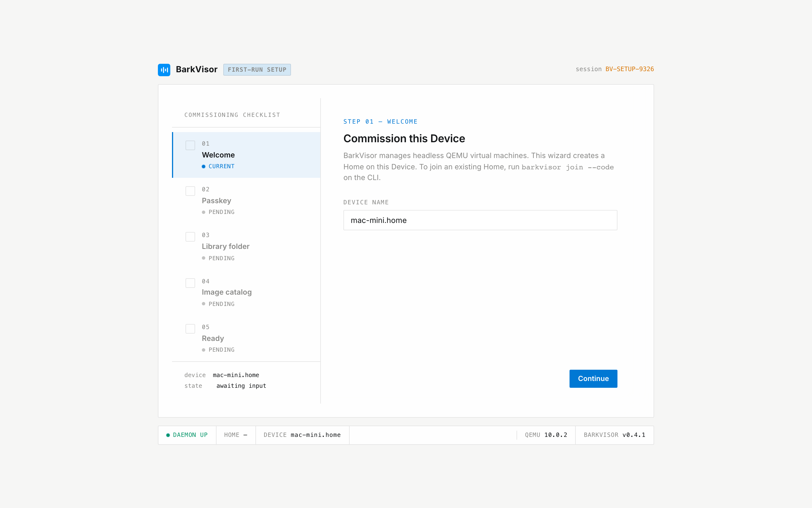Check the Image catalog step checkbox
This screenshot has width=812, height=508.
coord(190,283)
